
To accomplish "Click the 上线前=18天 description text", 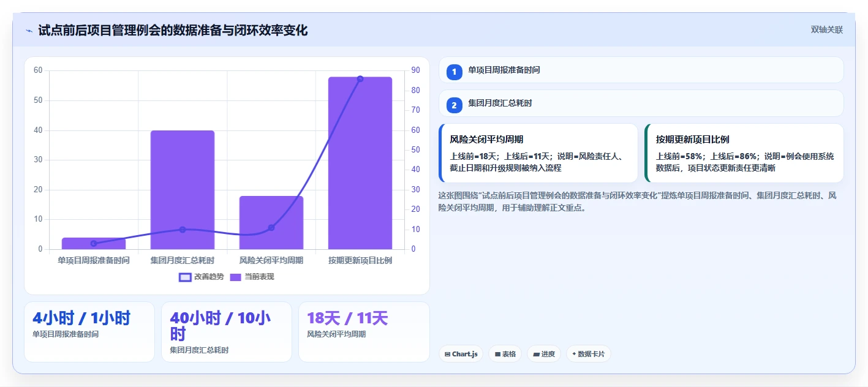I will point(537,162).
